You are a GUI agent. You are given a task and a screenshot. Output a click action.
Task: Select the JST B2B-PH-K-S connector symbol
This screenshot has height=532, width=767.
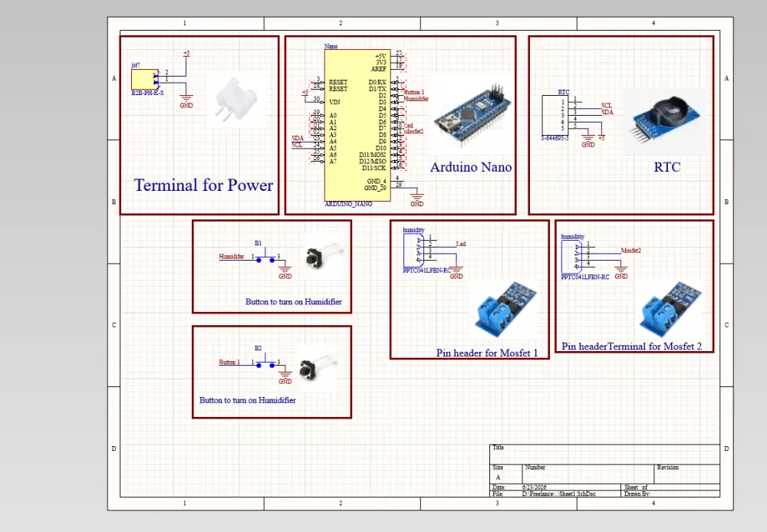click(x=145, y=79)
